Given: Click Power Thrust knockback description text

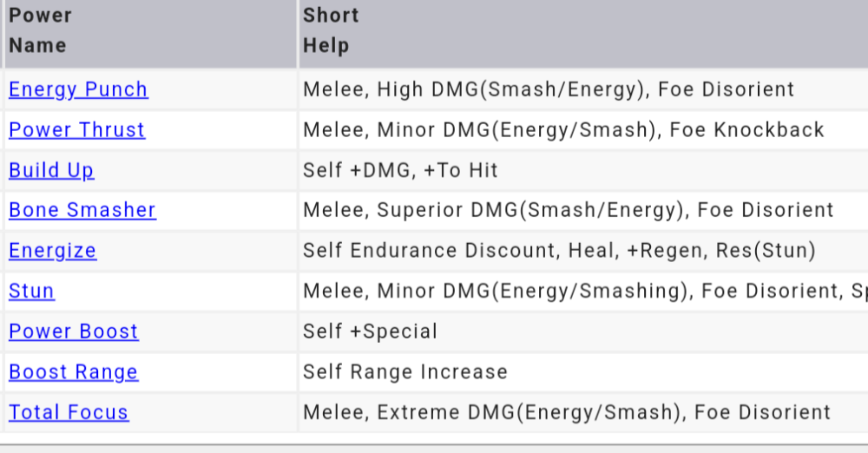Looking at the screenshot, I should [x=563, y=130].
